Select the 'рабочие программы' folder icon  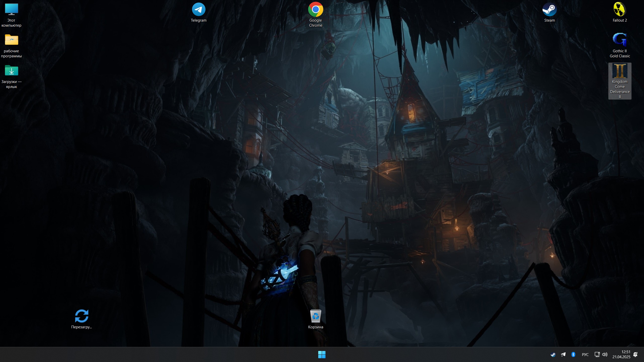pyautogui.click(x=11, y=40)
